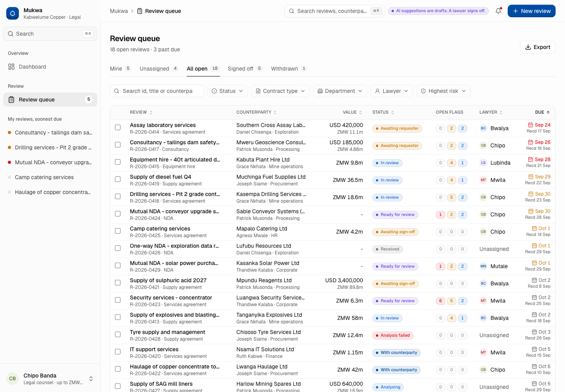This screenshot has width=565, height=392.
Task: Show the Withdrawn tab
Action: tap(289, 69)
